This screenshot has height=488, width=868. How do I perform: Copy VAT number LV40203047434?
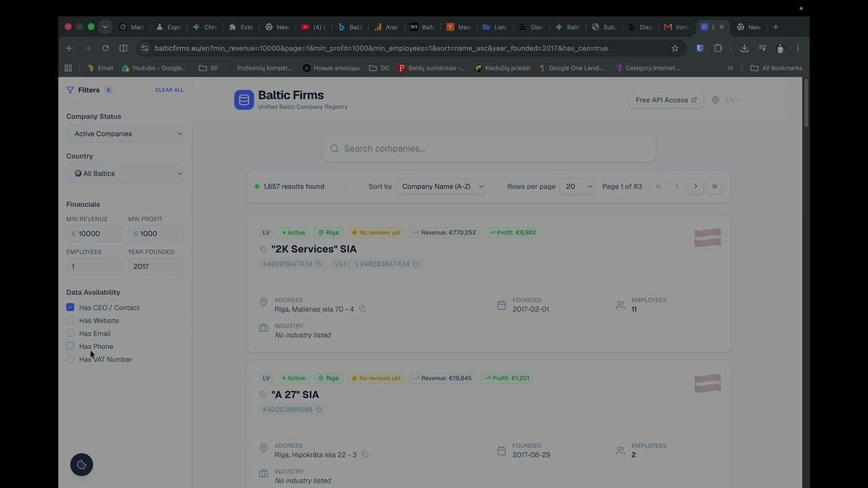(416, 264)
